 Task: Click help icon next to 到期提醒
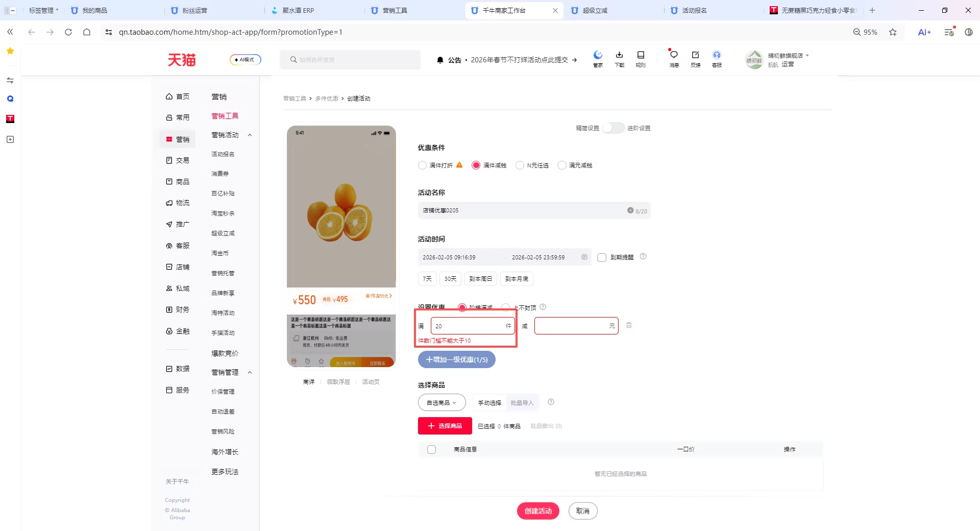pyautogui.click(x=643, y=256)
